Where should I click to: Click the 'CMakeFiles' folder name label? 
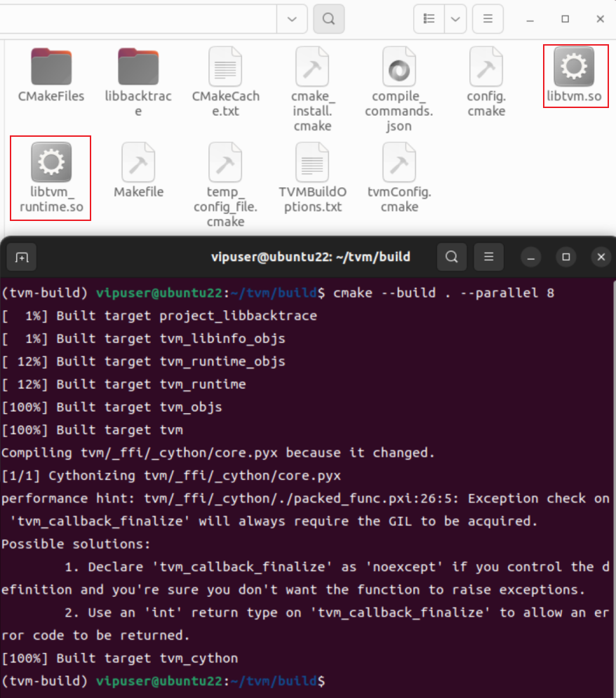point(51,96)
